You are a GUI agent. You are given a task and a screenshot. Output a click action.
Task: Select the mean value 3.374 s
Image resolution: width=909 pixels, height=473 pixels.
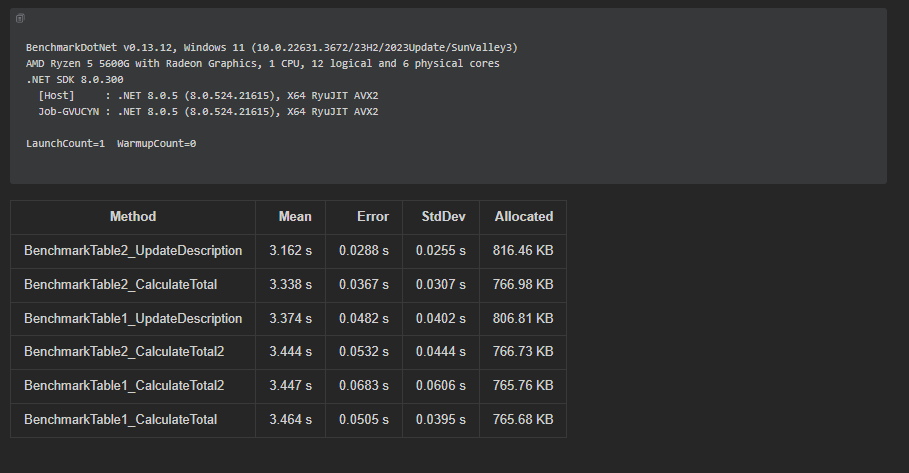click(x=290, y=319)
